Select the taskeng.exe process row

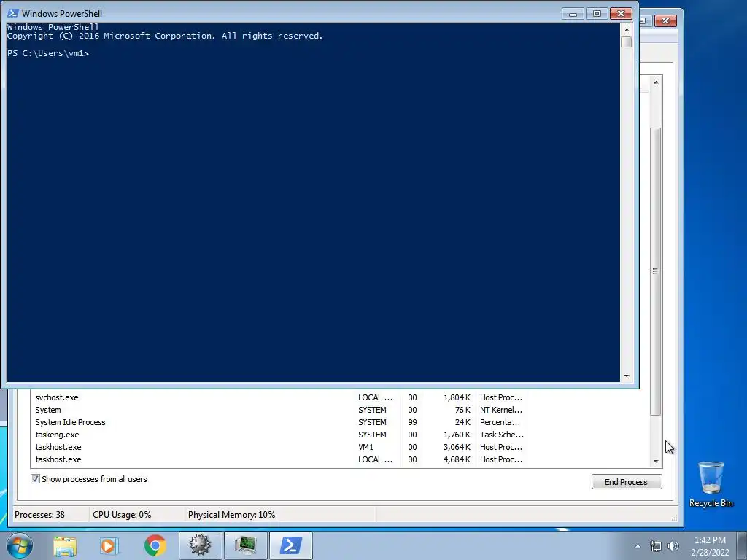(279, 435)
